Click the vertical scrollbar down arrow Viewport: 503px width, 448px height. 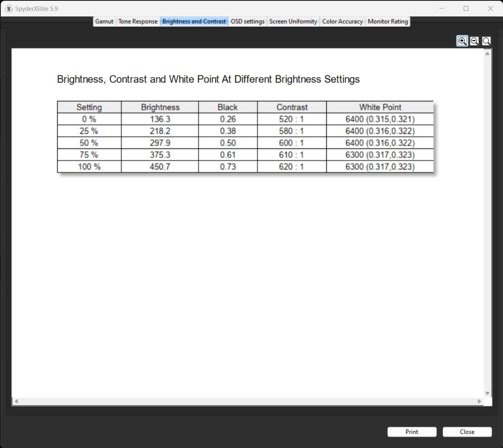[x=487, y=393]
